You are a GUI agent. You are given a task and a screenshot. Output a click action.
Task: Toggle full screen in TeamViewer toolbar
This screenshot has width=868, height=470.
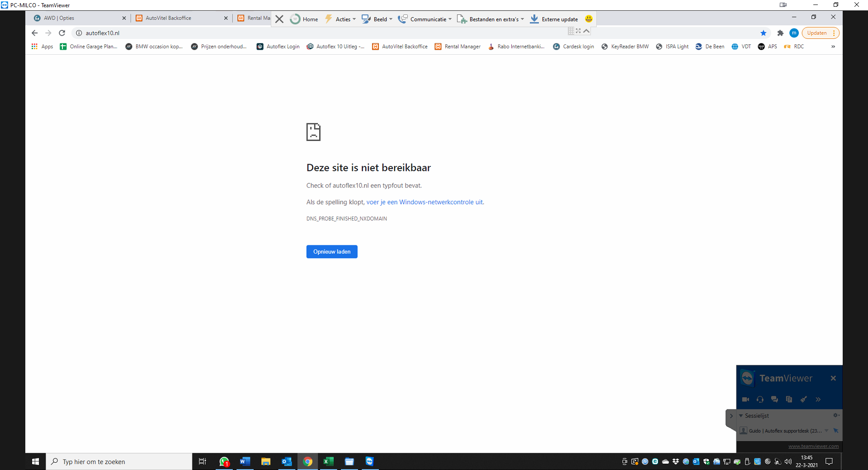click(x=578, y=31)
